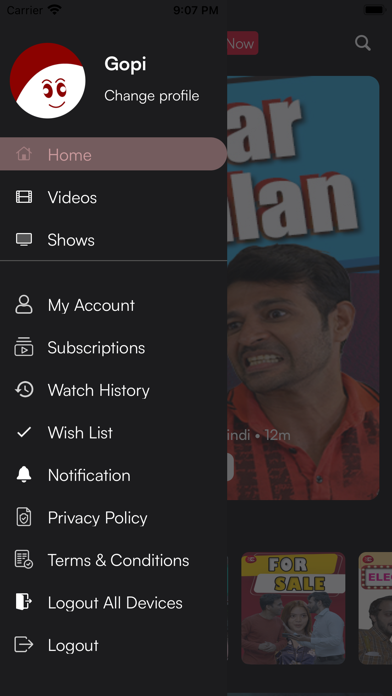392x696 pixels.
Task: Choose the Logout label
Action: click(x=73, y=645)
